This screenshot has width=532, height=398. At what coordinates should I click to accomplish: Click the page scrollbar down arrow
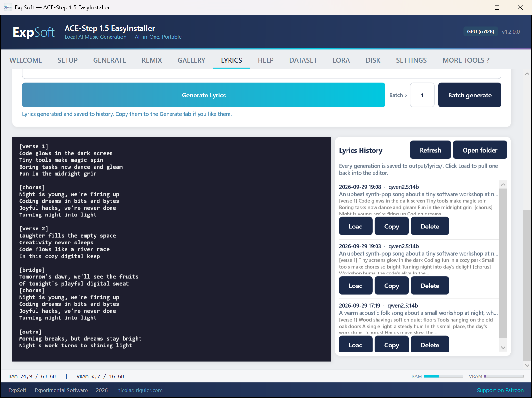(x=527, y=365)
